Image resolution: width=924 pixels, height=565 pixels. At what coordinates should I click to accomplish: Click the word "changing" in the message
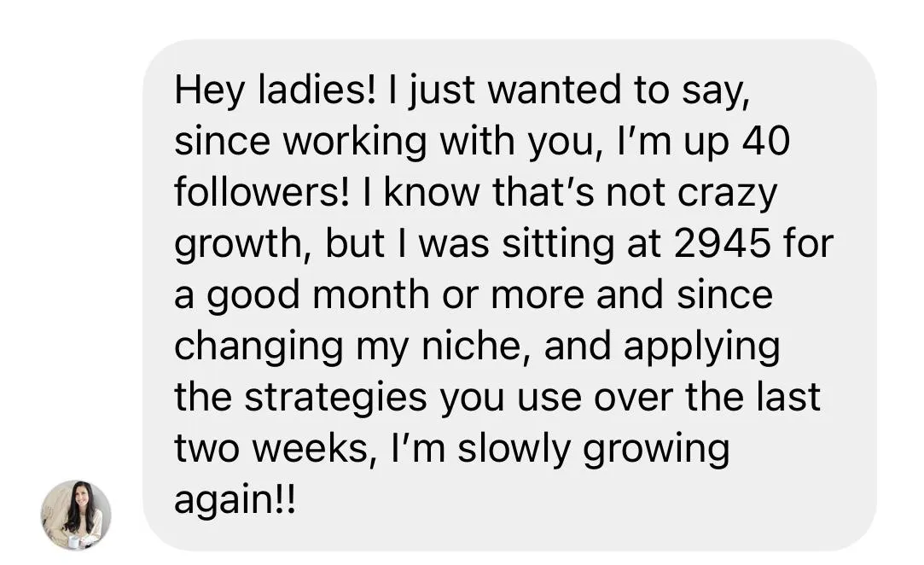[259, 347]
